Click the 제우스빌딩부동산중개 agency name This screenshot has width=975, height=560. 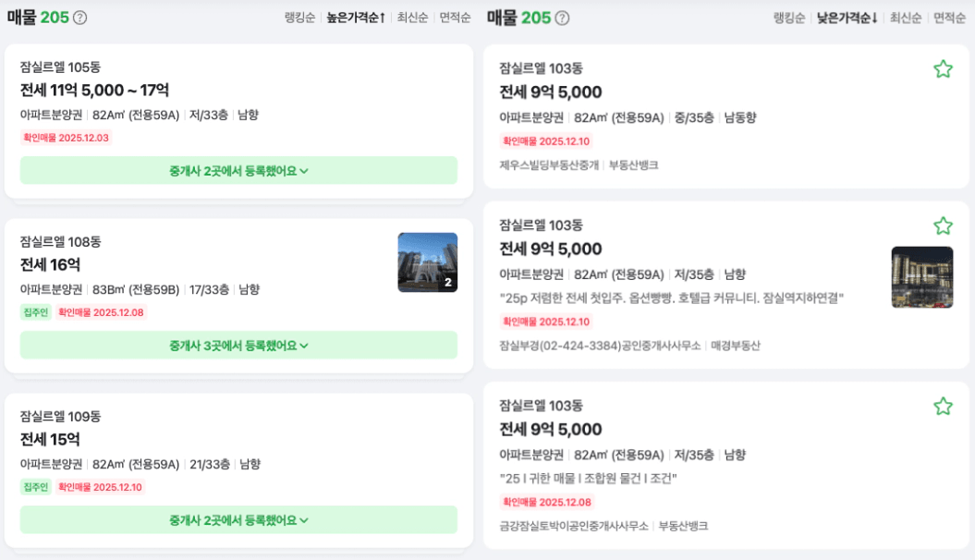(549, 165)
